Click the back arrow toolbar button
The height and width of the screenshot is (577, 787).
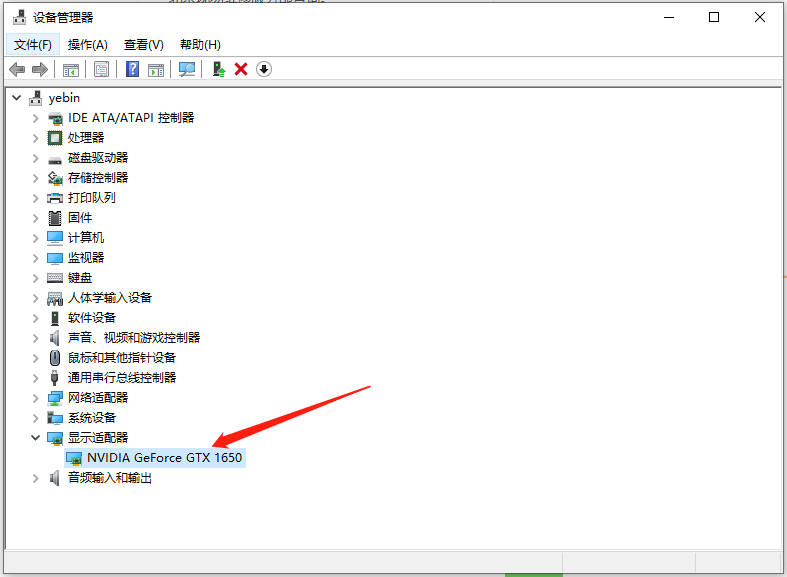click(17, 69)
